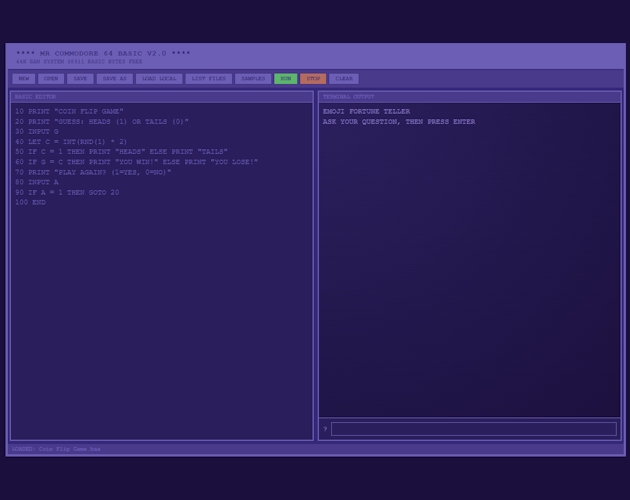Click terminal text EMOJI FORTUNE TELLER
630x500 pixels.
[366, 111]
